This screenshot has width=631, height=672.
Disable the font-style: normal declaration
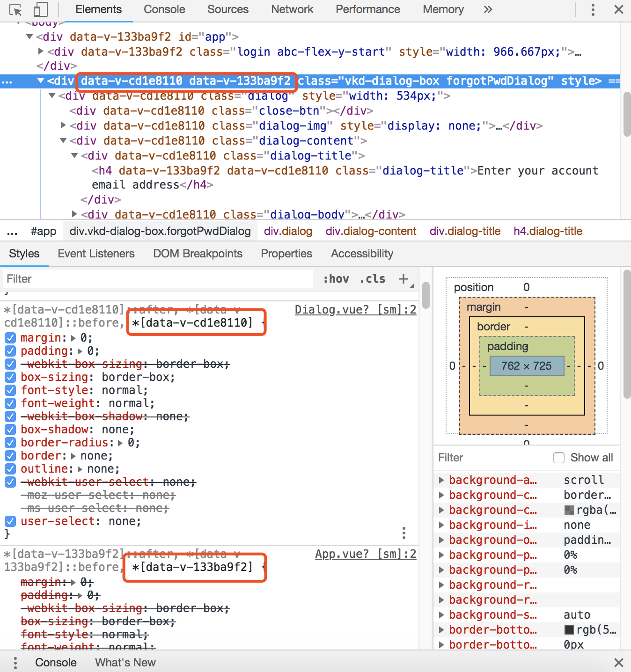coord(10,390)
